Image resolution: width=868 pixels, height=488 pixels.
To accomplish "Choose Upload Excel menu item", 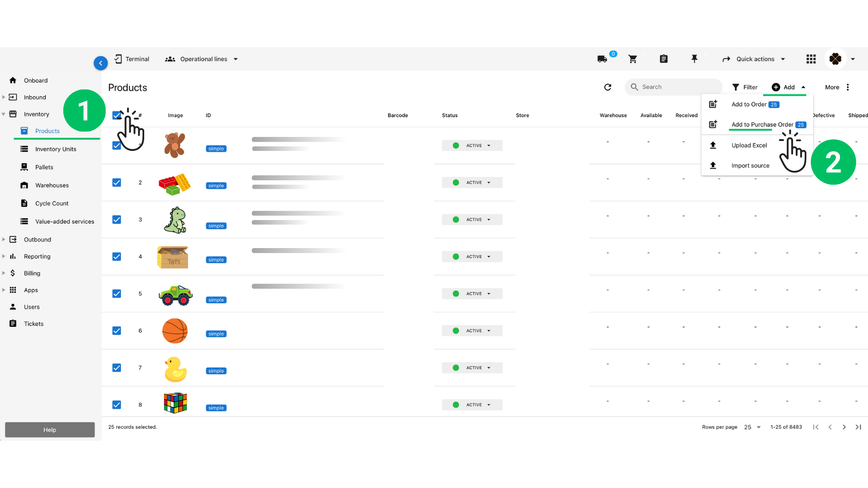I will (749, 145).
